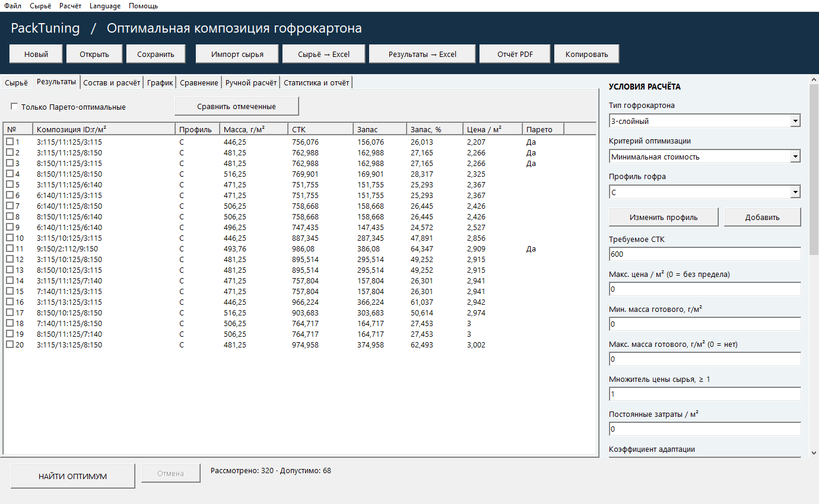Screen dimensions: 819x504
Task: Click НАЙТИ ОПТИМУМ button
Action: point(73,476)
